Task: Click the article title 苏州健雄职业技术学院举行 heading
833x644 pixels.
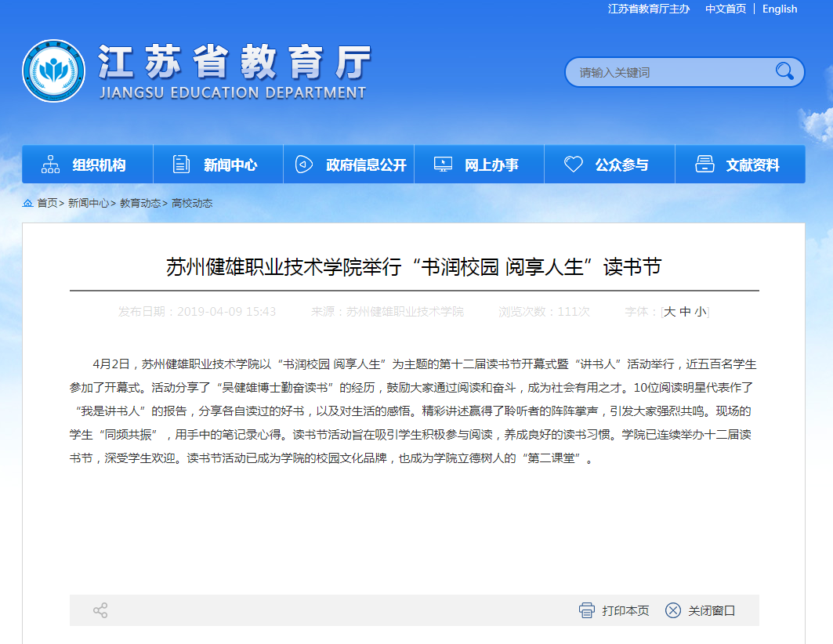Action: 414,266
